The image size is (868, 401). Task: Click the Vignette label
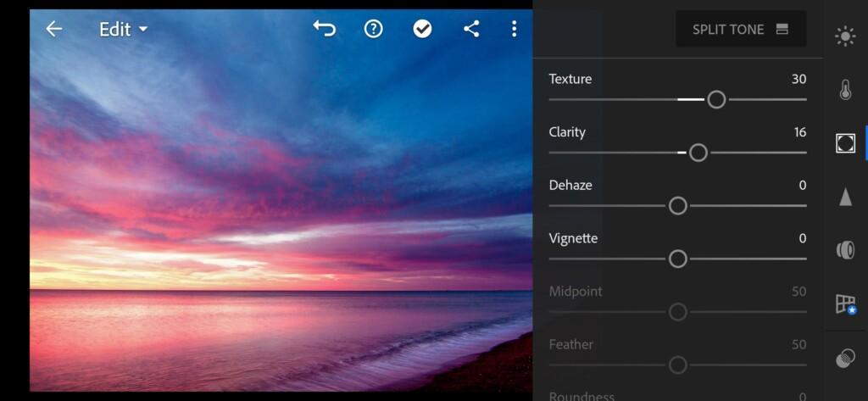tap(573, 239)
